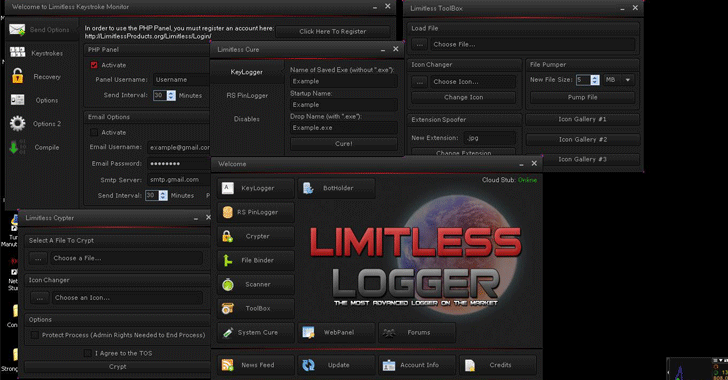Click the Crypt button
The width and height of the screenshot is (728, 380).
[117, 367]
